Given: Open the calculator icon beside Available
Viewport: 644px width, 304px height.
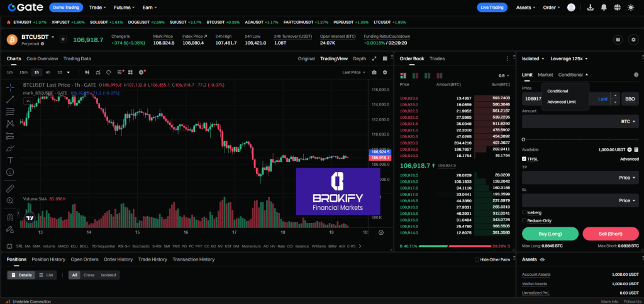Looking at the screenshot, I should pyautogui.click(x=636, y=149).
